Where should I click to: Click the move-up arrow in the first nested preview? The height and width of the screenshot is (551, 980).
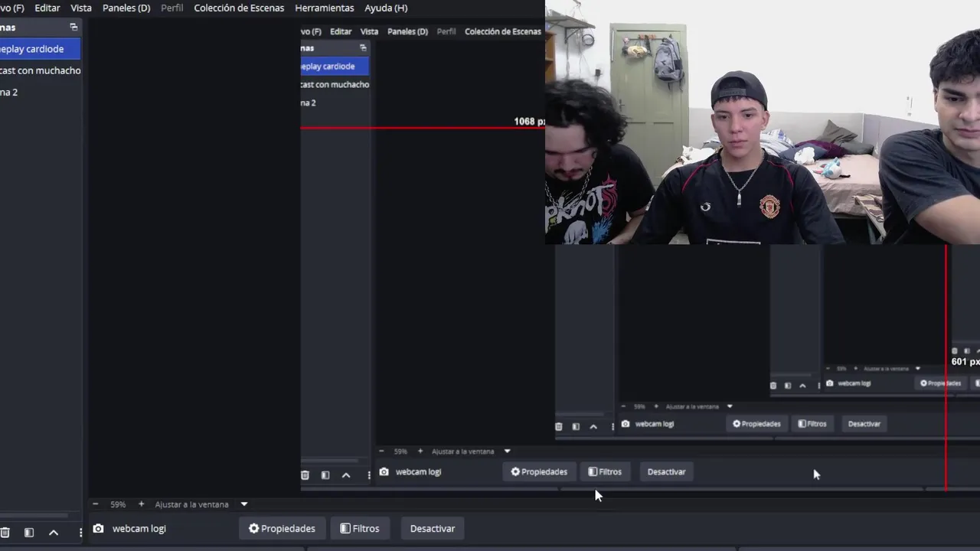pyautogui.click(x=346, y=475)
